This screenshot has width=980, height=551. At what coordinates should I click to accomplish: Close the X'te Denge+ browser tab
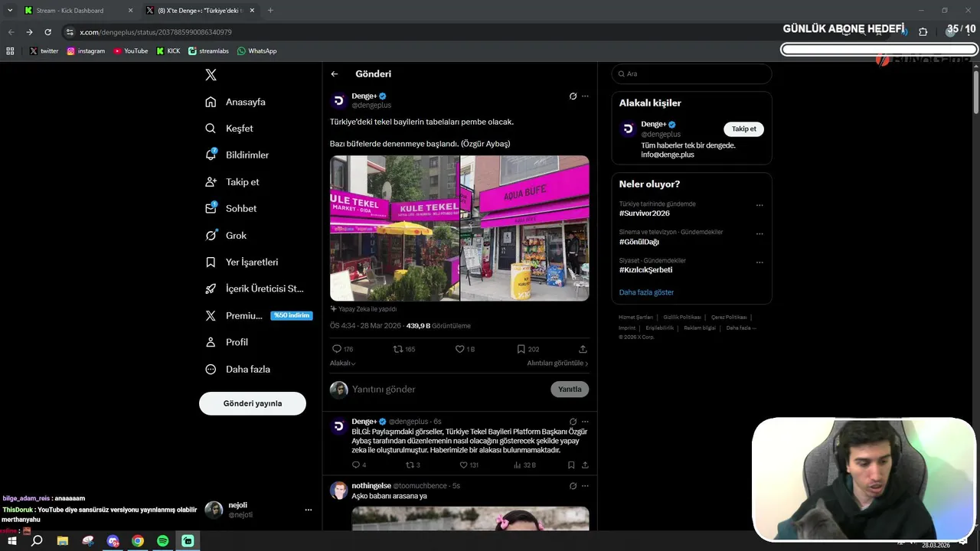click(252, 11)
